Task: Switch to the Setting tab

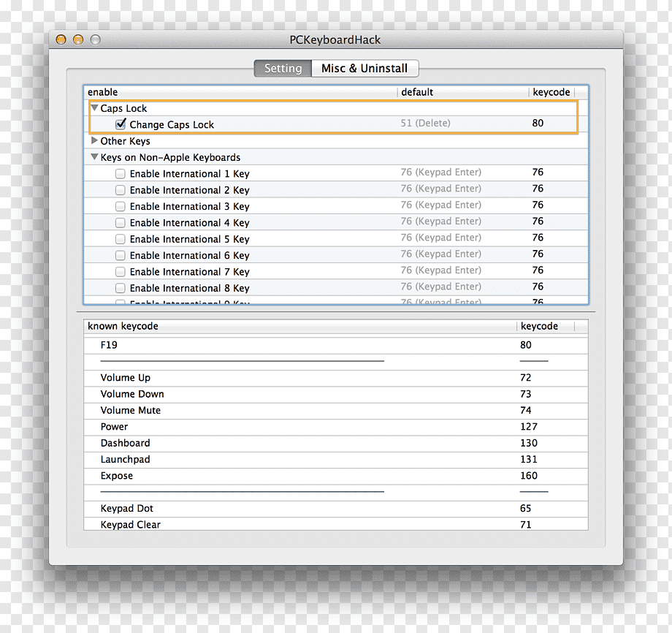Action: tap(283, 68)
